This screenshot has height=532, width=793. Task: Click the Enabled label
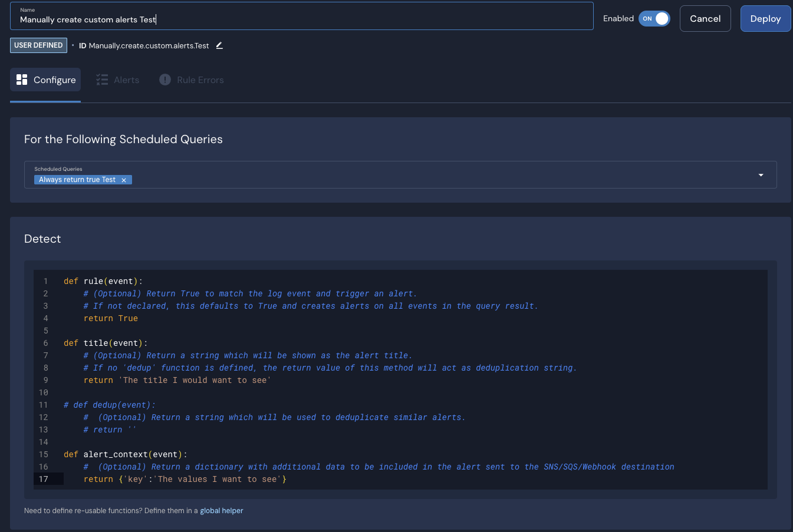click(x=618, y=19)
